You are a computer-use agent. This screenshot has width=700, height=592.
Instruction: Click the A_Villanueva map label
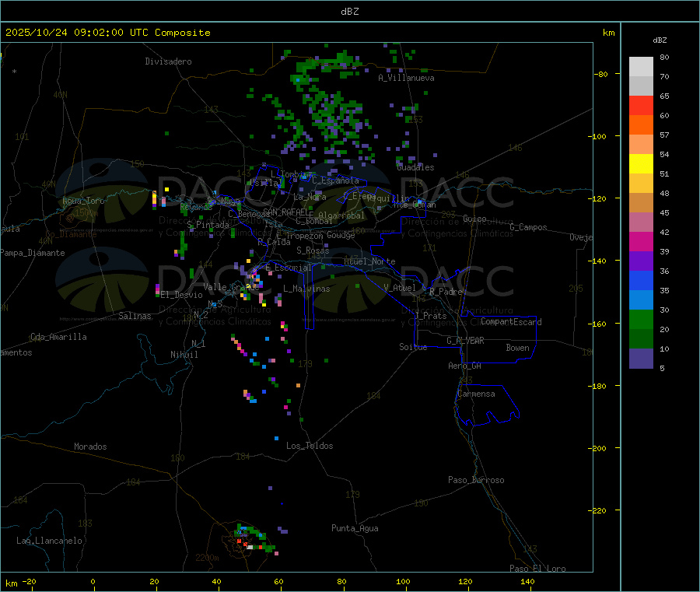pos(406,78)
